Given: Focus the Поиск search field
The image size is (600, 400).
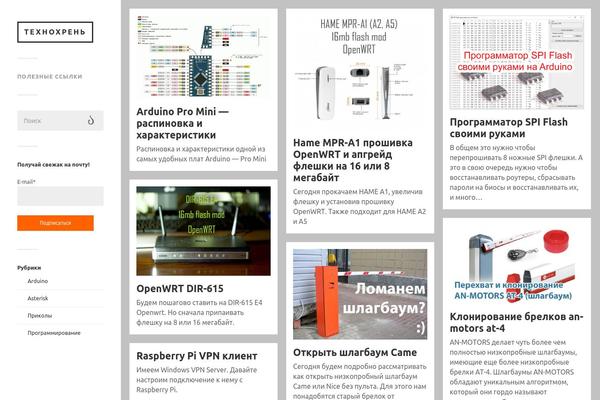Looking at the screenshot, I should [x=60, y=121].
